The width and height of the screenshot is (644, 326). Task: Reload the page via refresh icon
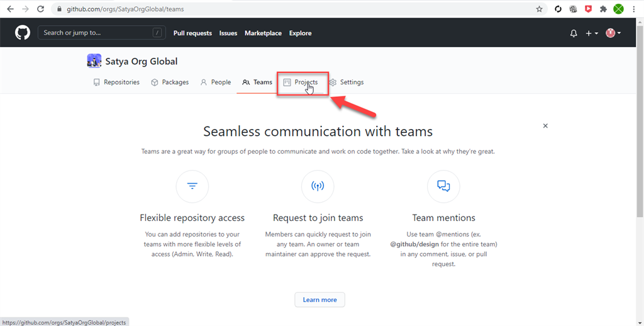41,9
